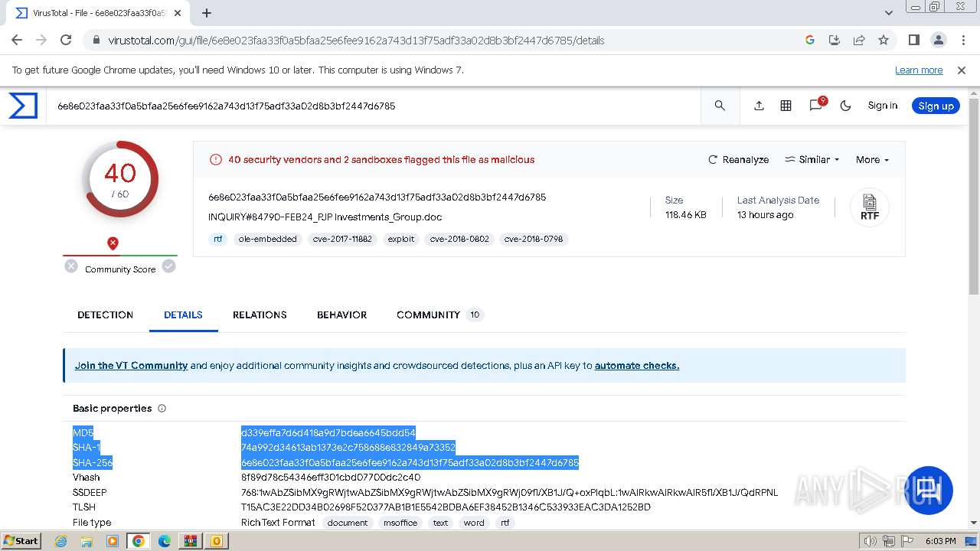Open a new browser tab
This screenshot has width=980, height=551.
click(206, 13)
